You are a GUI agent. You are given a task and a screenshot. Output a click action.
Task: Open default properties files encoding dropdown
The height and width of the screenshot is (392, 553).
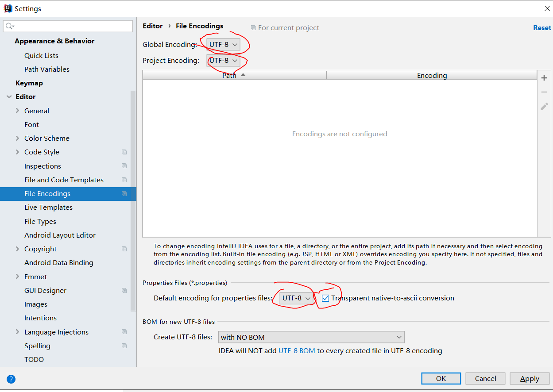tap(296, 298)
